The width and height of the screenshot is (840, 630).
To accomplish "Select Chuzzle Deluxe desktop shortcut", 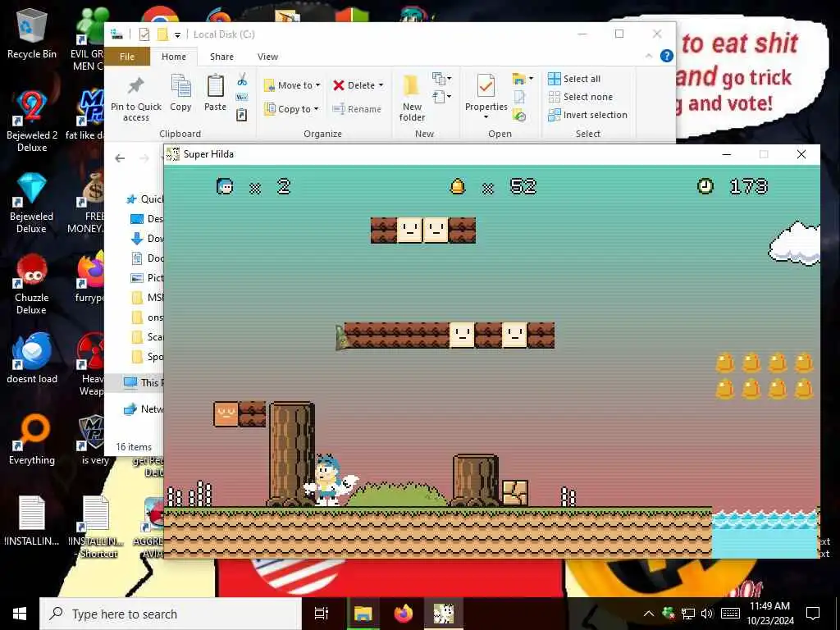I will coord(32,285).
